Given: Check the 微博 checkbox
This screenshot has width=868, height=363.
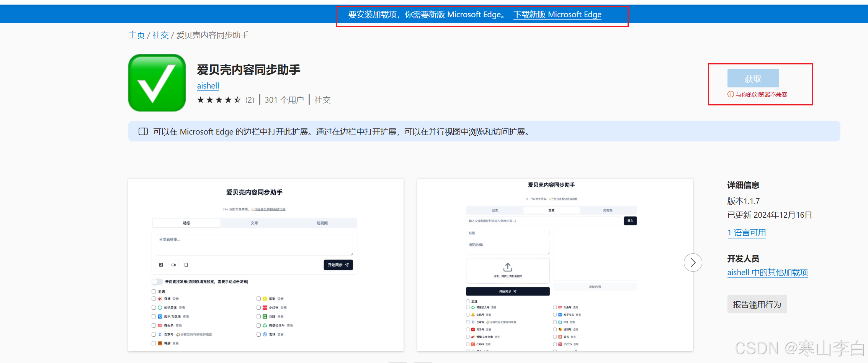Looking at the screenshot, I should pyautogui.click(x=154, y=299).
